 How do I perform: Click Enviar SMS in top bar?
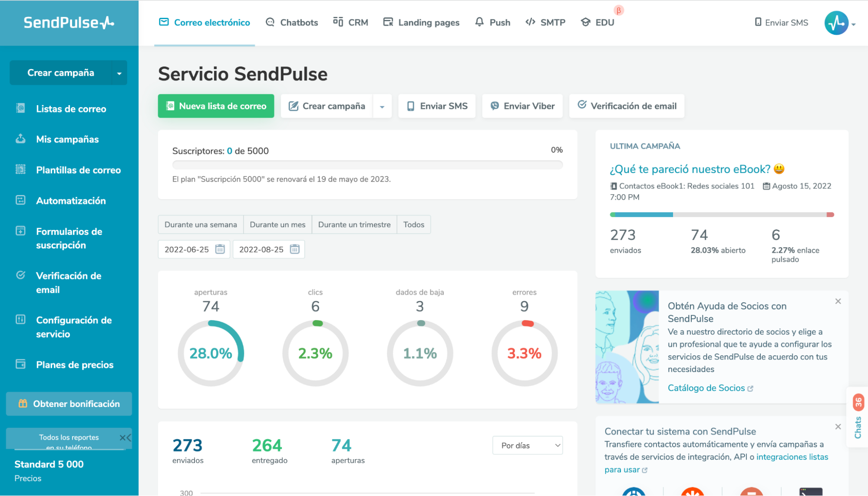[x=781, y=23]
